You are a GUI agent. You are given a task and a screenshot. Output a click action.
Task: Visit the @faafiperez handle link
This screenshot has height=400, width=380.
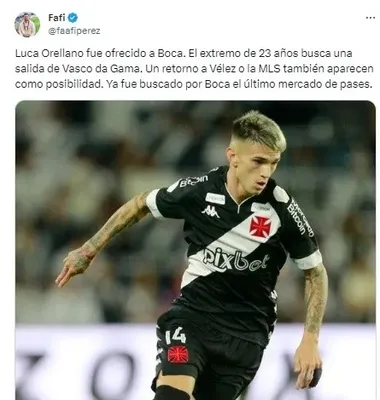click(x=74, y=31)
